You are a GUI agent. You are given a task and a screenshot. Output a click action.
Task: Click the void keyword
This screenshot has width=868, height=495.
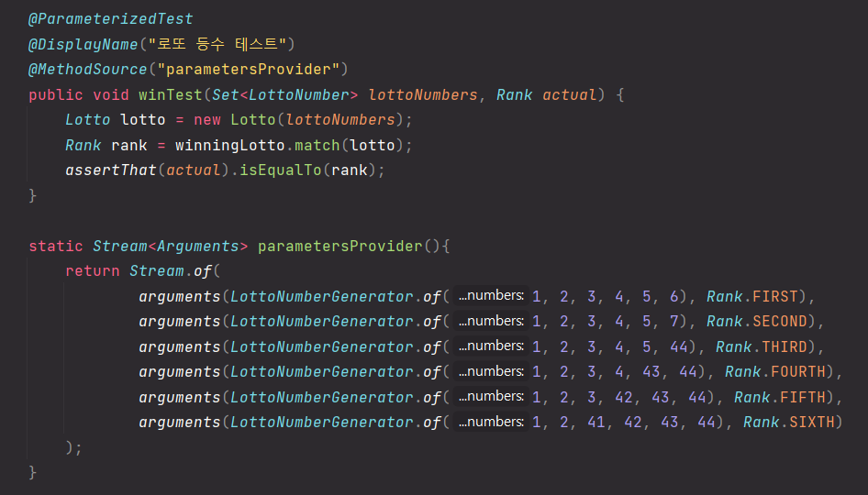point(111,95)
